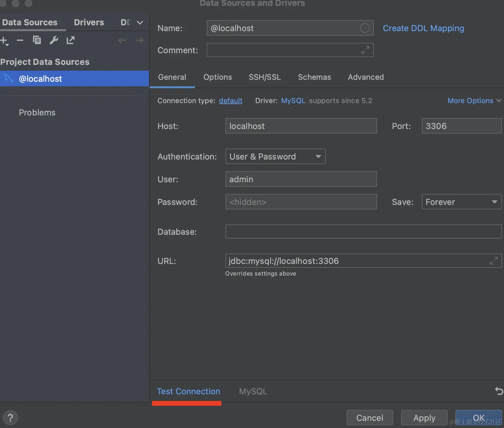Click the add data source plus icon

(x=4, y=41)
